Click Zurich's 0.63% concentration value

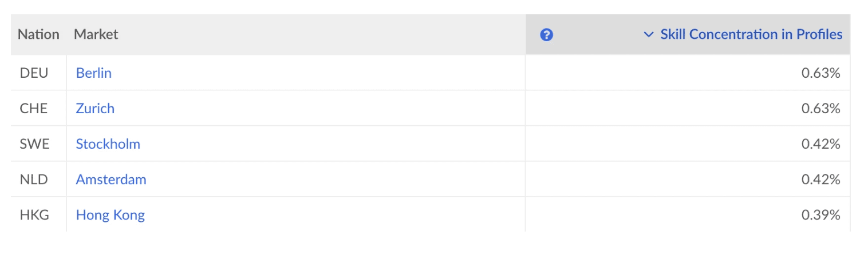(x=820, y=109)
